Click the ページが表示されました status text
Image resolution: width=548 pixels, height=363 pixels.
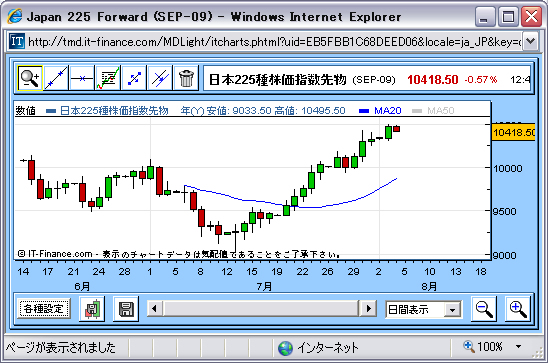(x=60, y=348)
